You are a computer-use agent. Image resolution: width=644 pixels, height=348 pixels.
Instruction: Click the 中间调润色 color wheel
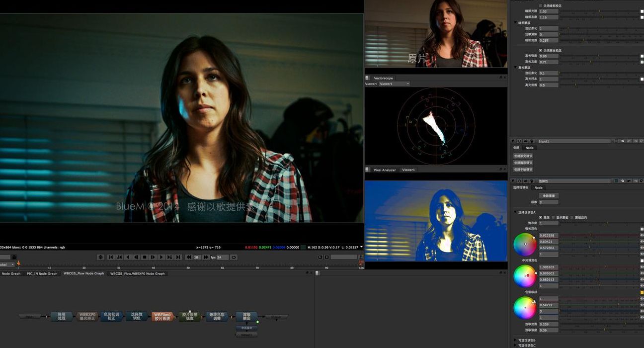tap(525, 276)
